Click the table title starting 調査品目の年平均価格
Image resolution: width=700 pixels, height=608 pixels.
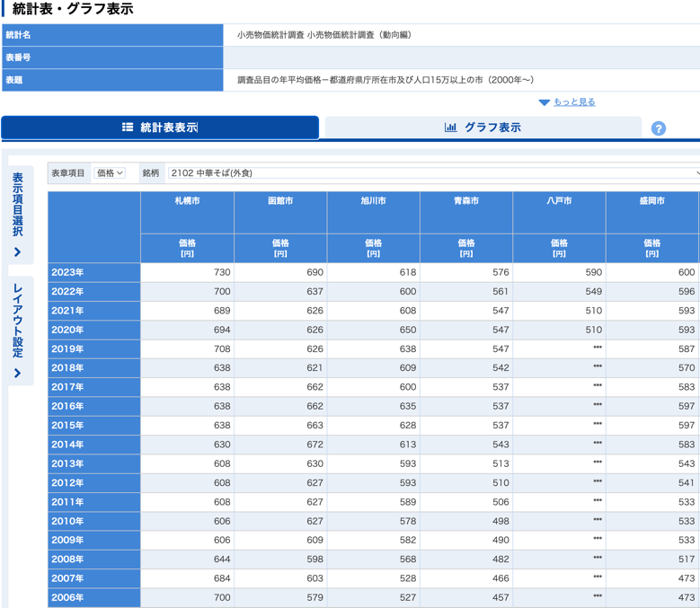pyautogui.click(x=385, y=80)
